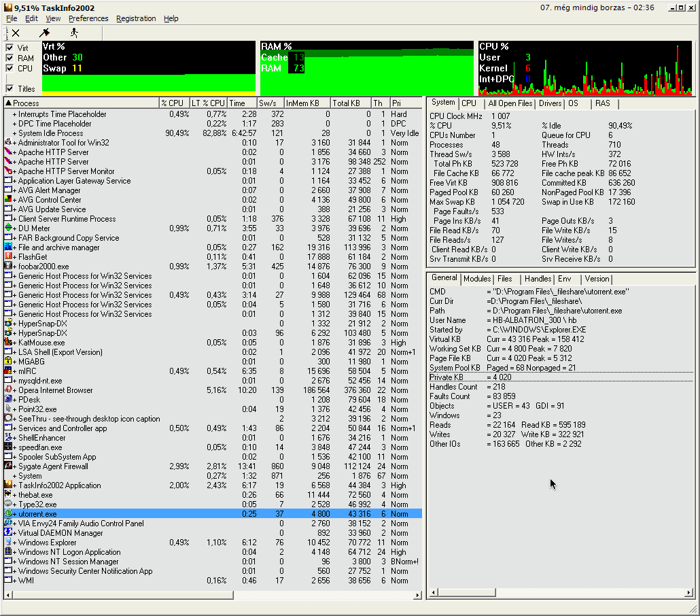Click the FlashGet process icon
The image size is (700, 616).
(x=8, y=257)
